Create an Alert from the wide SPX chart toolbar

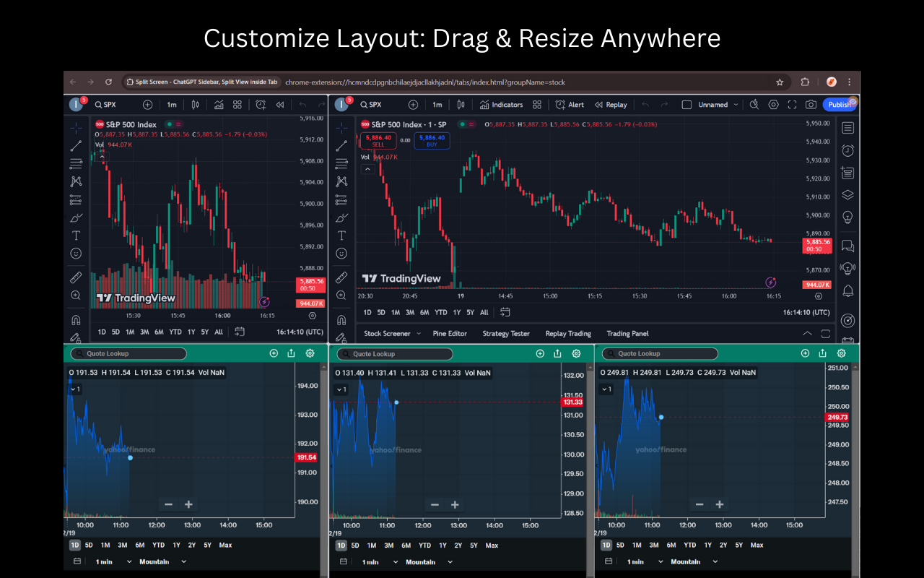click(570, 105)
